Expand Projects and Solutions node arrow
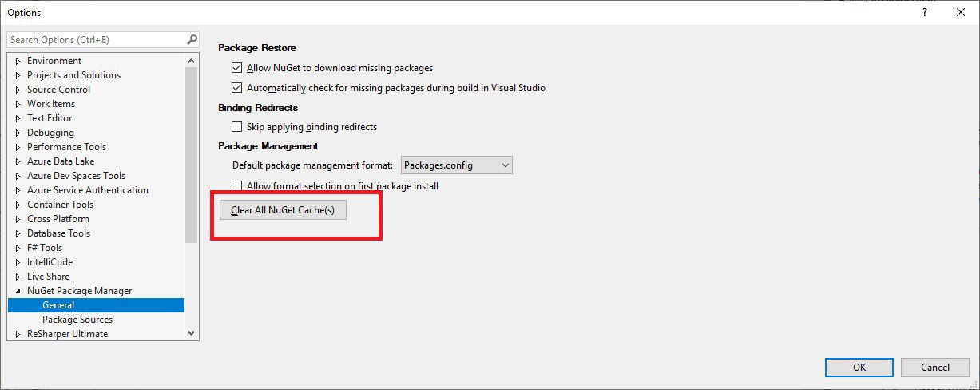 click(18, 75)
